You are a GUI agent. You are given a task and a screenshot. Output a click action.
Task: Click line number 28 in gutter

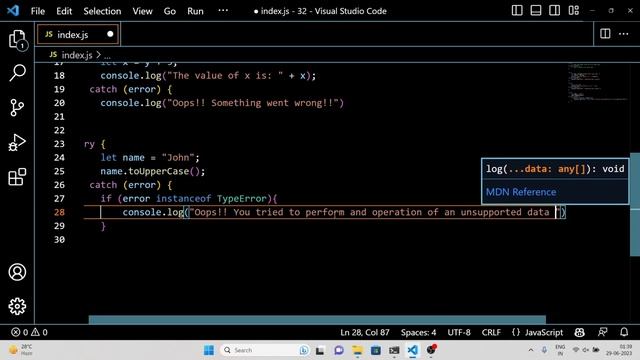pyautogui.click(x=59, y=212)
